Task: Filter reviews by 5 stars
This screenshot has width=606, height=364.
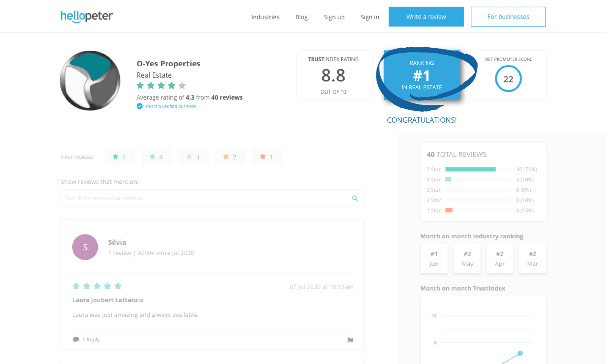Action: coord(120,157)
